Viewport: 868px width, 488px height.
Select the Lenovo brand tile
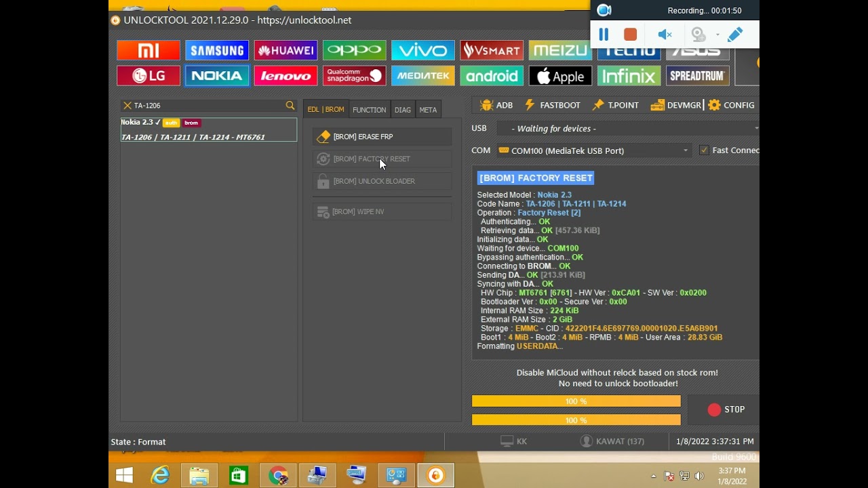point(285,76)
